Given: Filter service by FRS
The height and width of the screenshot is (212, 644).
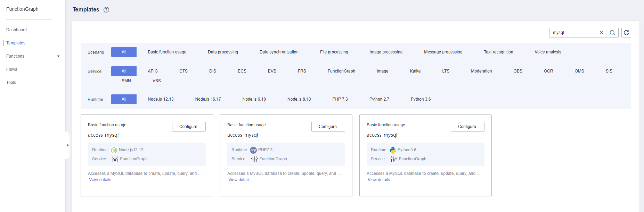Looking at the screenshot, I should [x=302, y=71].
